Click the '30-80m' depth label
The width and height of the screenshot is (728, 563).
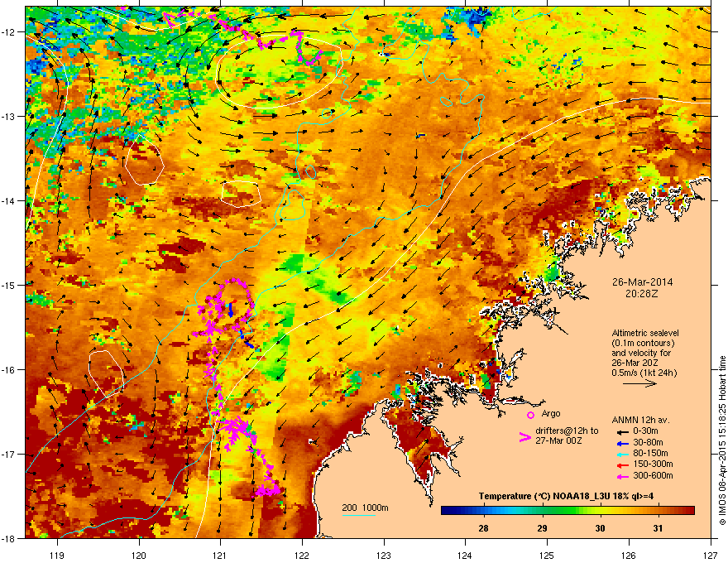pos(648,442)
